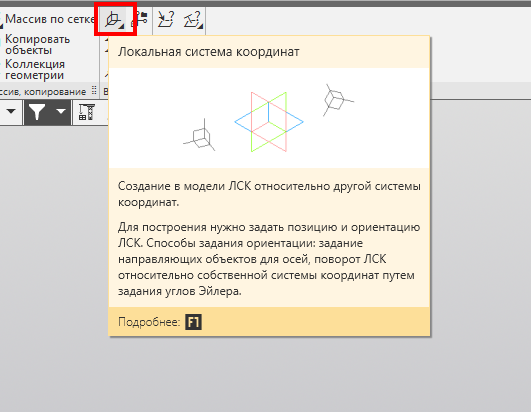
Task: Choose the Массив по сетке command
Action: (x=50, y=19)
